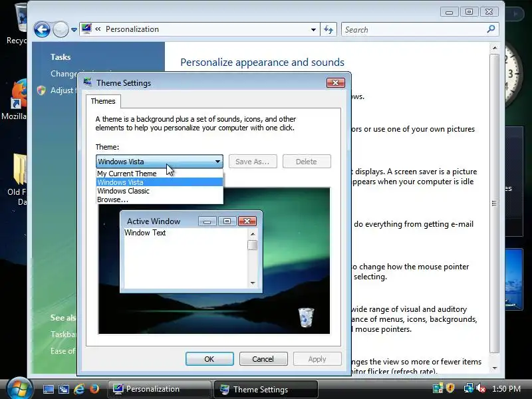This screenshot has height=399, width=532.
Task: Expand the address bar dropdown
Action: [313, 29]
